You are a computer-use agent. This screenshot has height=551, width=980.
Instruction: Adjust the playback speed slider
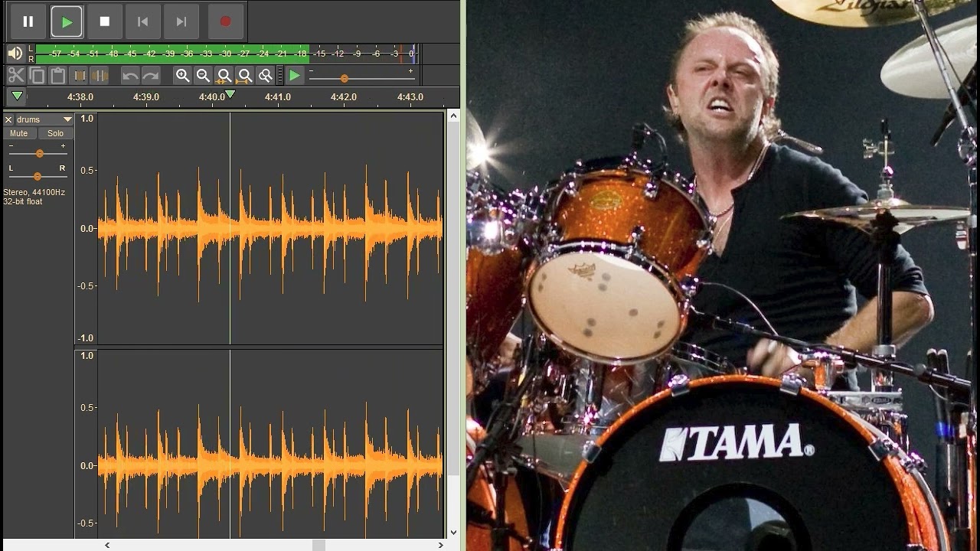click(x=361, y=77)
